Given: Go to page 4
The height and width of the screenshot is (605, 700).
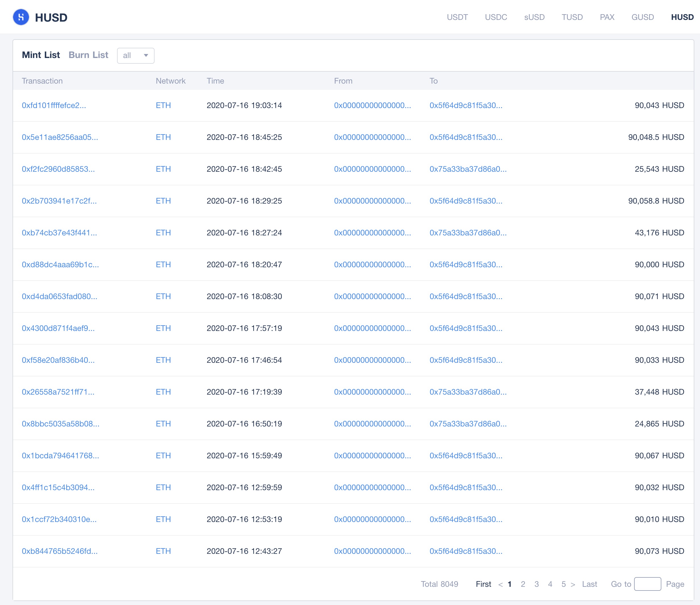Looking at the screenshot, I should pyautogui.click(x=550, y=584).
